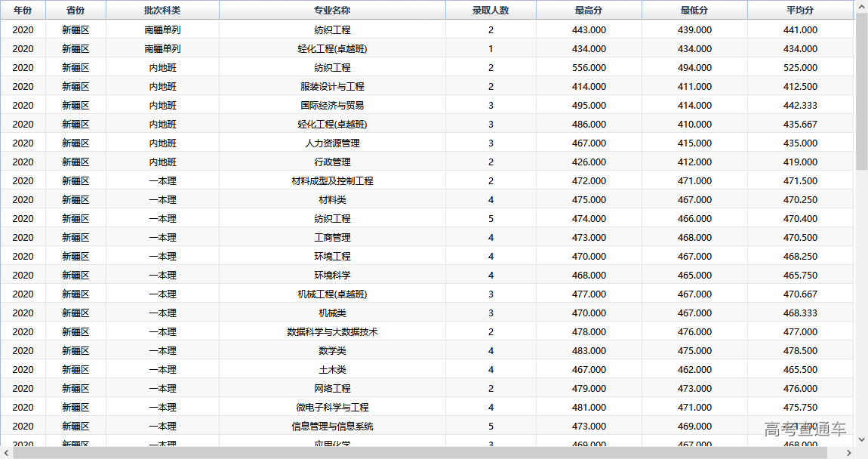Click the 省份 column header
Image resolution: width=868 pixels, height=459 pixels.
click(75, 11)
